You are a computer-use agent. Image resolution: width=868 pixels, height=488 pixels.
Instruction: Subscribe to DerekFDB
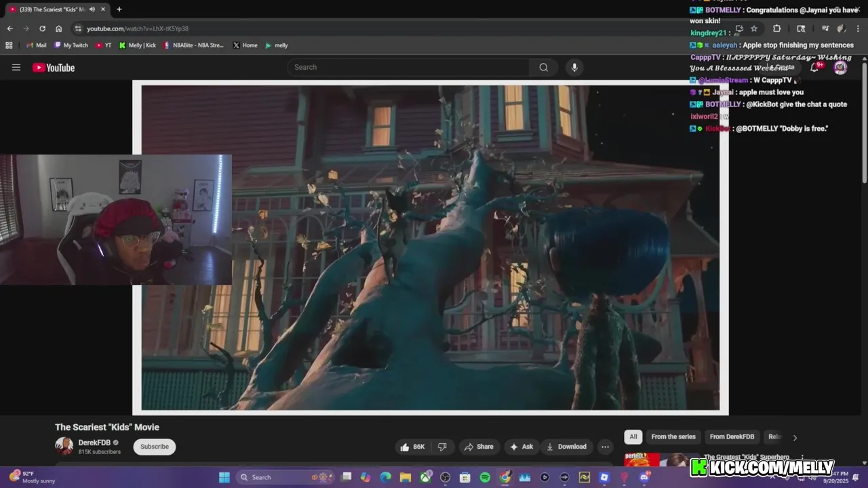click(155, 447)
